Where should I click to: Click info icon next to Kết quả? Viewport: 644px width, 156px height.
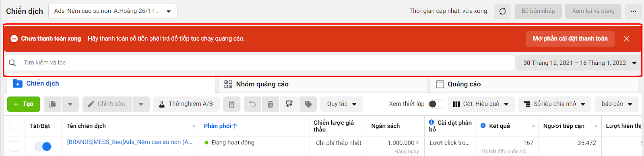[x=483, y=126]
